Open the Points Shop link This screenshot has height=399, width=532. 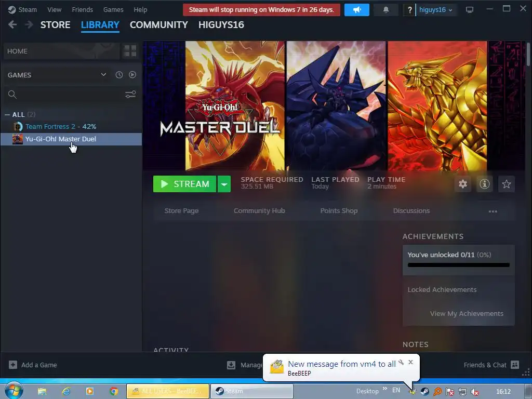click(x=339, y=211)
